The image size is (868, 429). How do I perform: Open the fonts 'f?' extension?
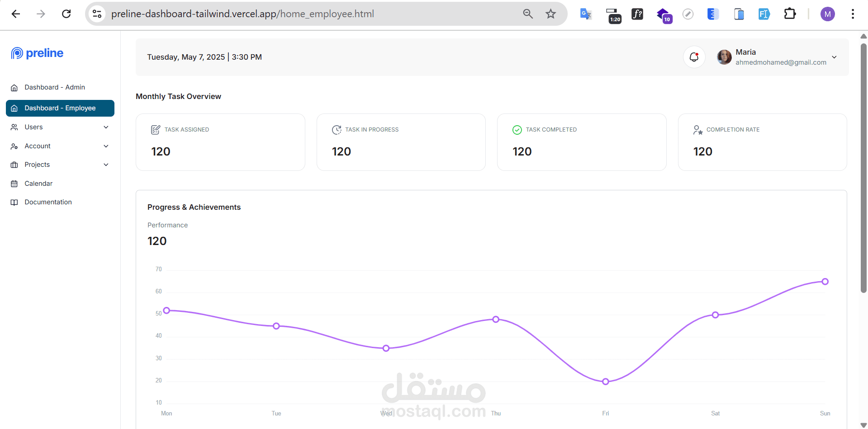[x=637, y=14]
